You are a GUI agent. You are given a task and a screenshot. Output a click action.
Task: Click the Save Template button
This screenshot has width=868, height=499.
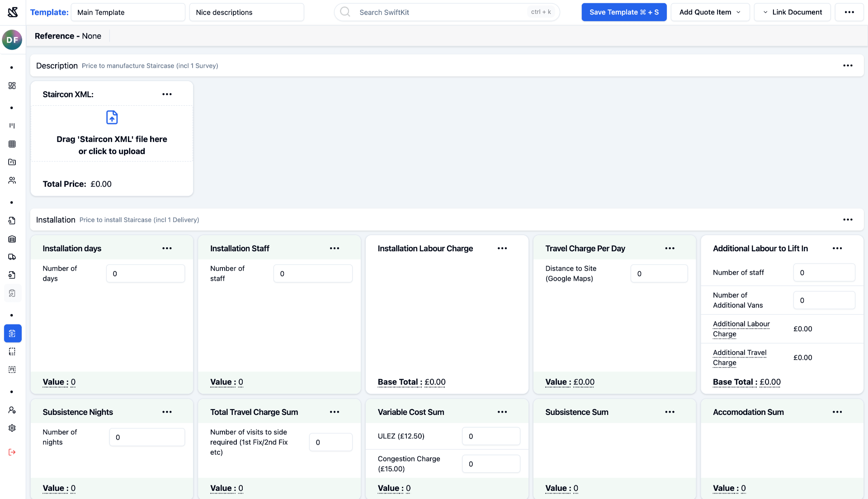(624, 12)
